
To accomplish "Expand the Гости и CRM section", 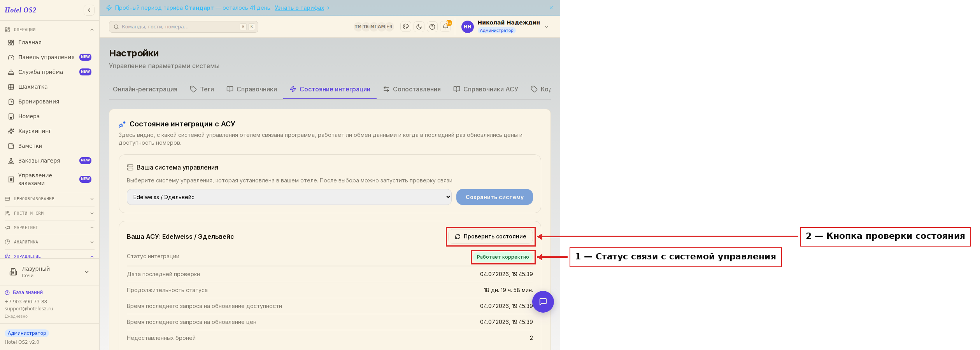I will point(49,213).
